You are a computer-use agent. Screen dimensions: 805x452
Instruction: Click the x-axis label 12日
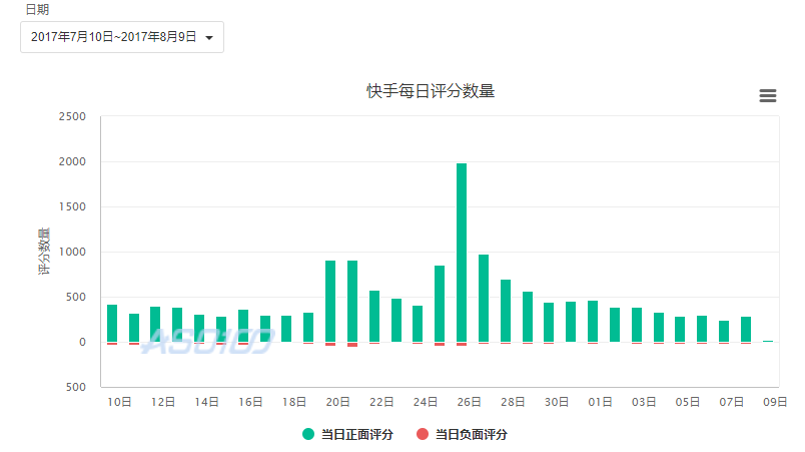coord(163,402)
